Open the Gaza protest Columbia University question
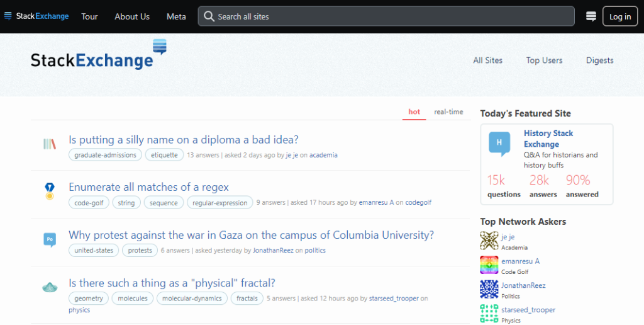 click(x=252, y=235)
